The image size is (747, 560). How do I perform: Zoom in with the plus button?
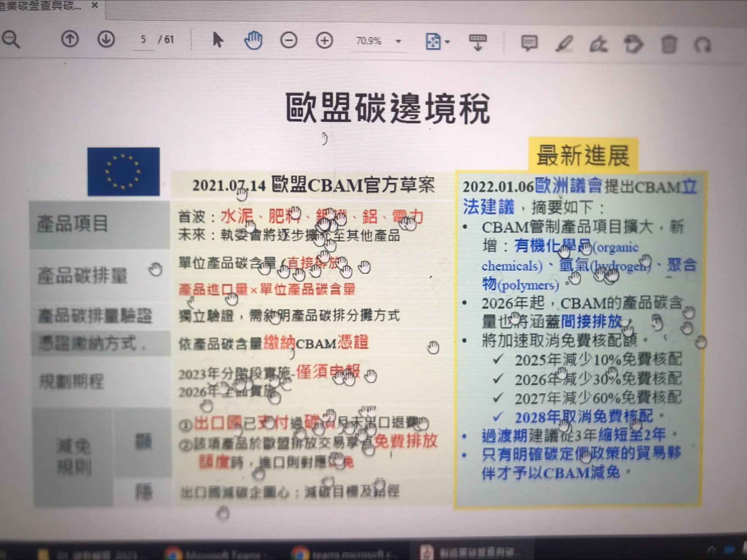(324, 40)
